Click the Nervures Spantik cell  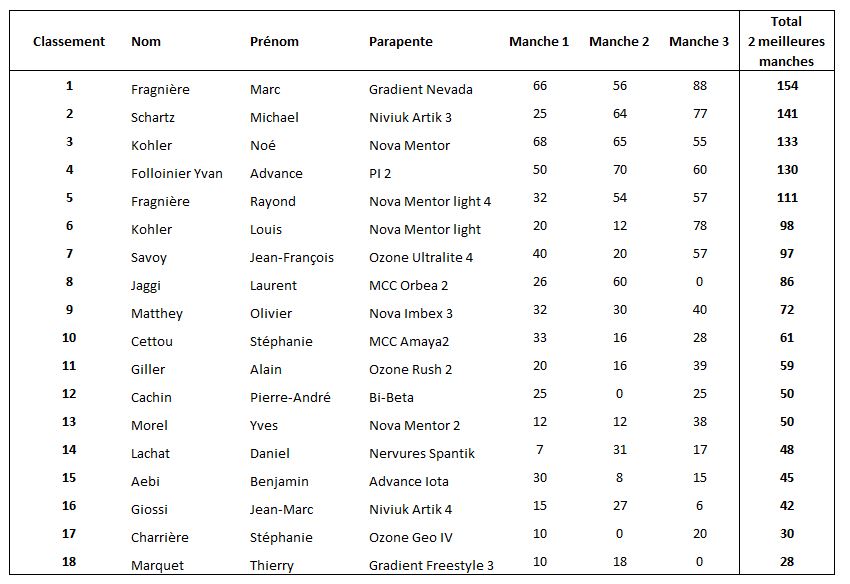pos(421,453)
